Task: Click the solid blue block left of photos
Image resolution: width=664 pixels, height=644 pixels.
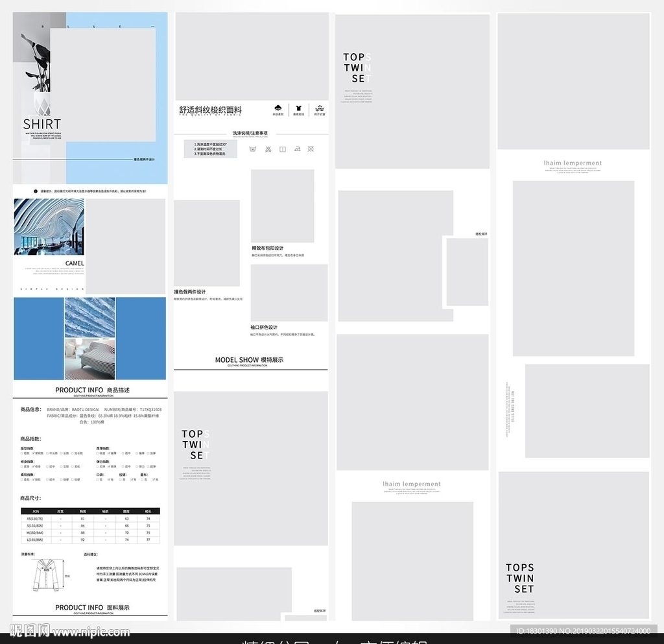Action: (38, 339)
